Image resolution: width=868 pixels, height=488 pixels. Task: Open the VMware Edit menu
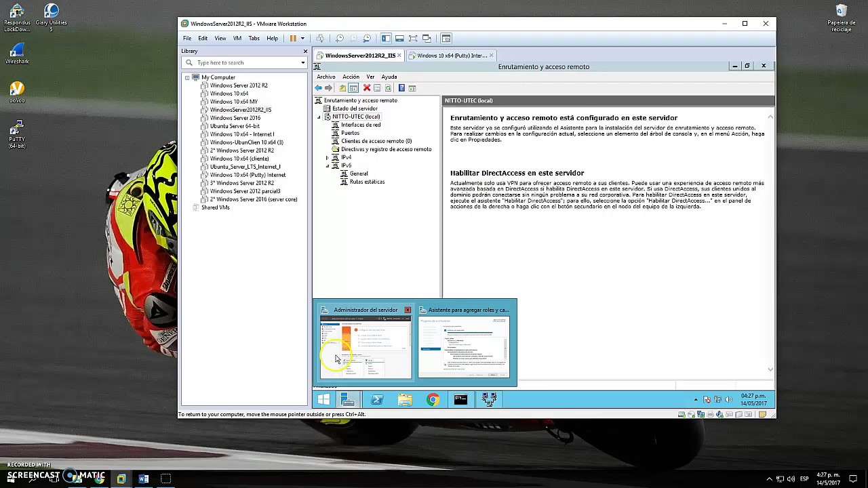point(203,39)
